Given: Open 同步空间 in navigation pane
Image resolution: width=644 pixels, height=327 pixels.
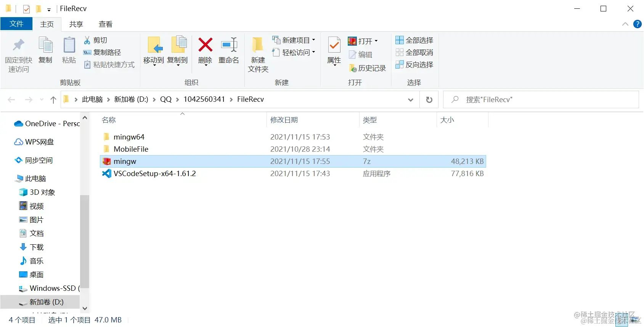Looking at the screenshot, I should (34, 160).
